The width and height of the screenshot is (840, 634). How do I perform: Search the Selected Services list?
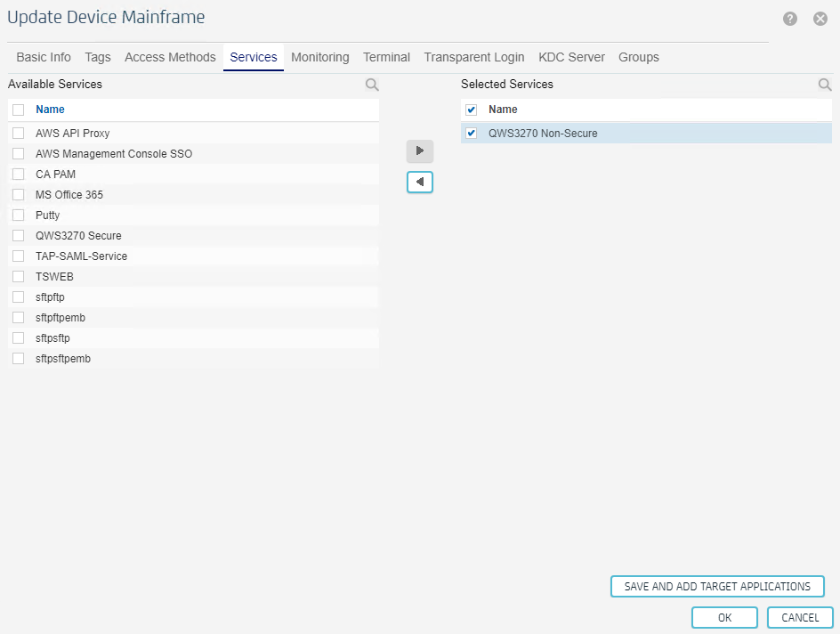pos(825,85)
